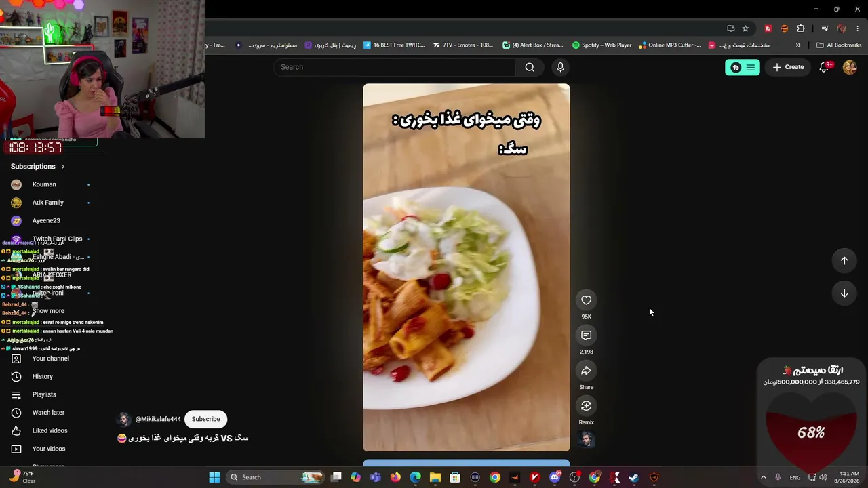Open Your channel page
868x488 pixels.
50,359
